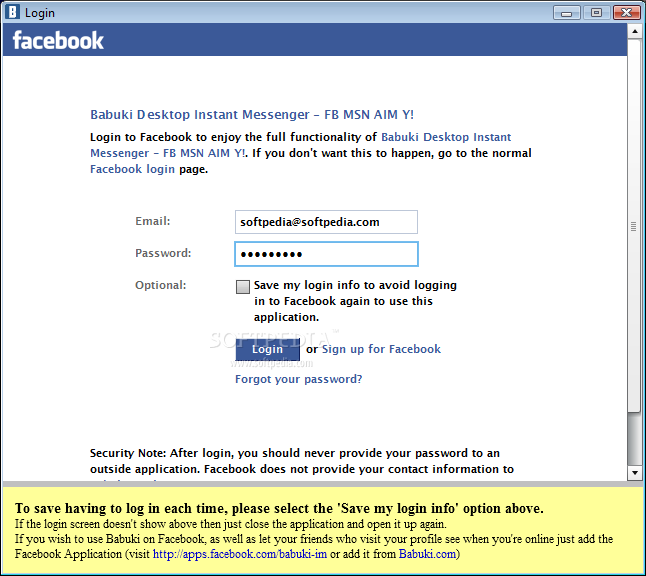Click the 'Email:' label

152,221
